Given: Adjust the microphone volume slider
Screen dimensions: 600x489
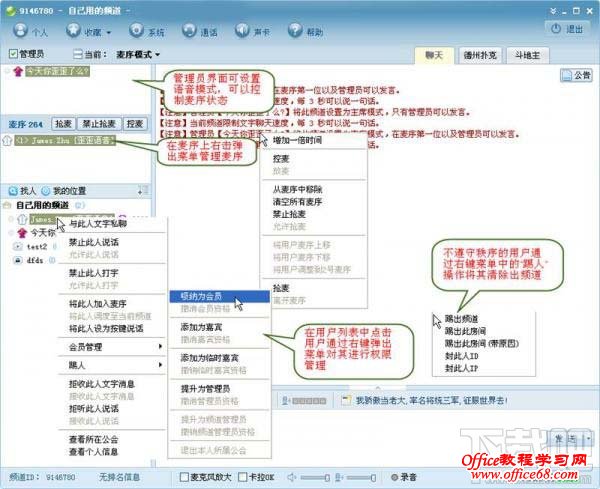Looking at the screenshot, I should [362, 478].
